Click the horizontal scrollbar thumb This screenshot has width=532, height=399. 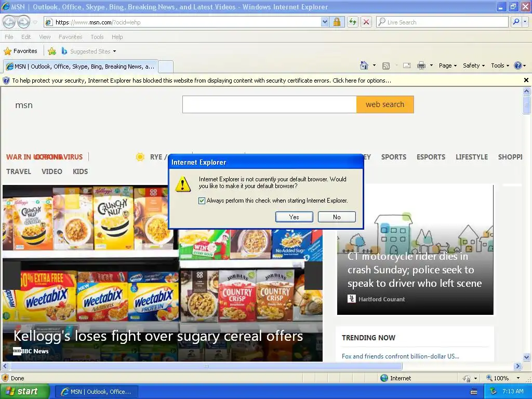pos(206,366)
